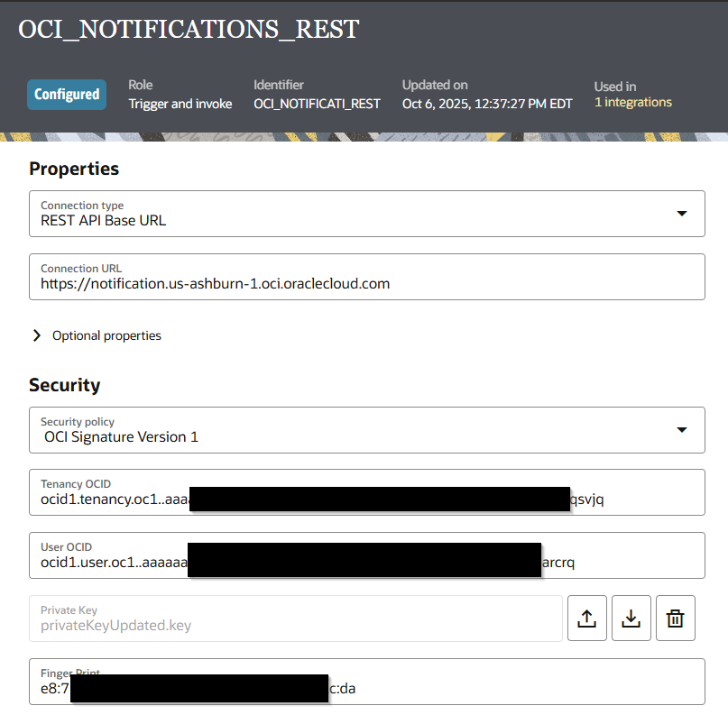
Task: Click the OCI_NOTIFICATI_REST identifier value
Action: click(x=317, y=104)
